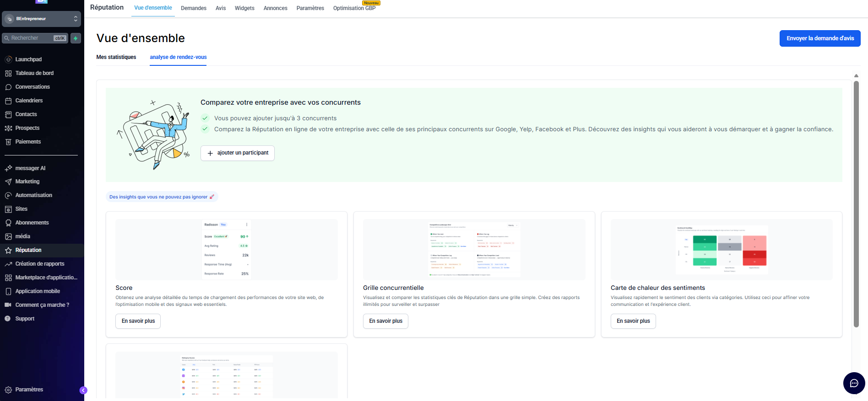
Task: Open Comment ça marche video icon
Action: pyautogui.click(x=8, y=305)
